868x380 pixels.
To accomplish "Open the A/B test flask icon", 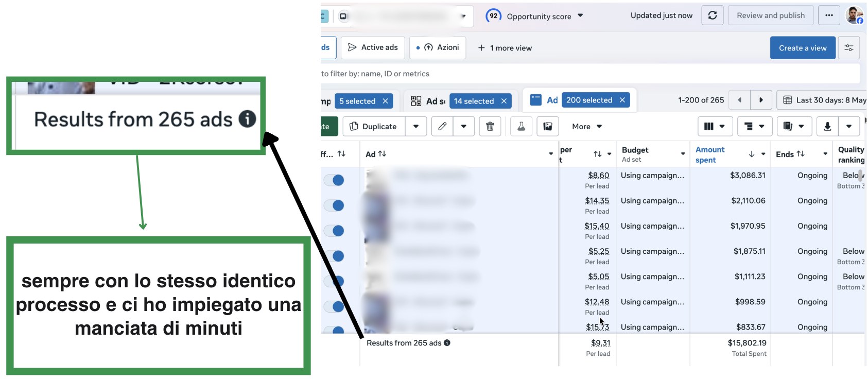I will 521,126.
